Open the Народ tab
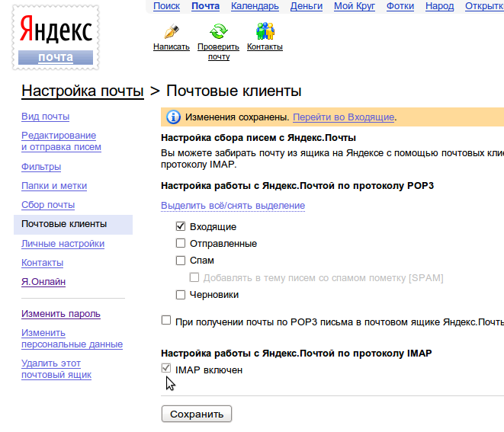The height and width of the screenshot is (432, 504). click(x=439, y=6)
